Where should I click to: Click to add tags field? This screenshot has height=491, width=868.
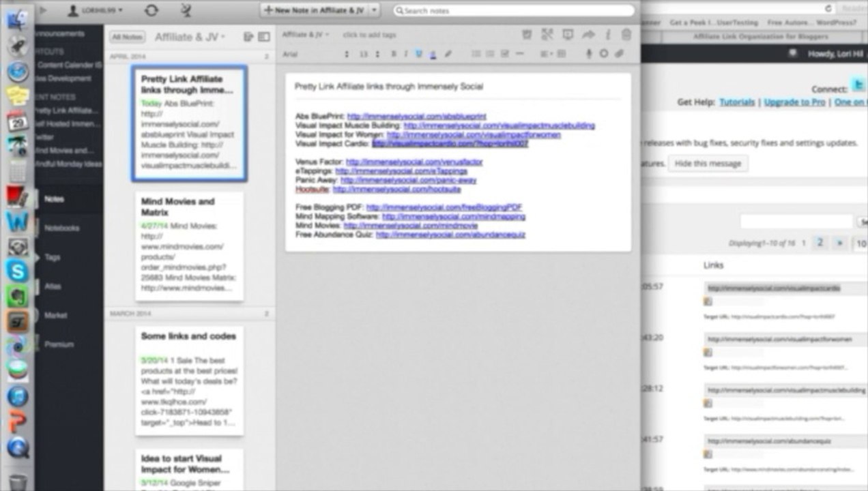[369, 35]
